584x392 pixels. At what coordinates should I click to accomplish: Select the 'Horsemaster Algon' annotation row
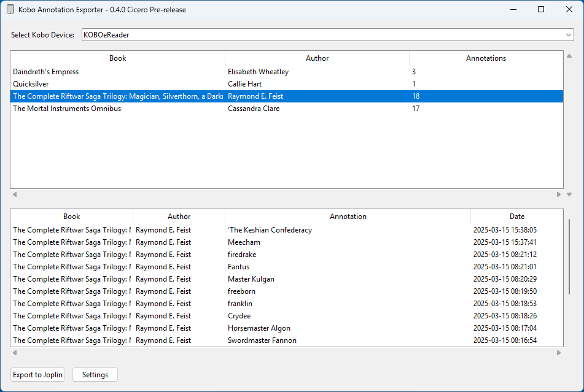pyautogui.click(x=259, y=328)
